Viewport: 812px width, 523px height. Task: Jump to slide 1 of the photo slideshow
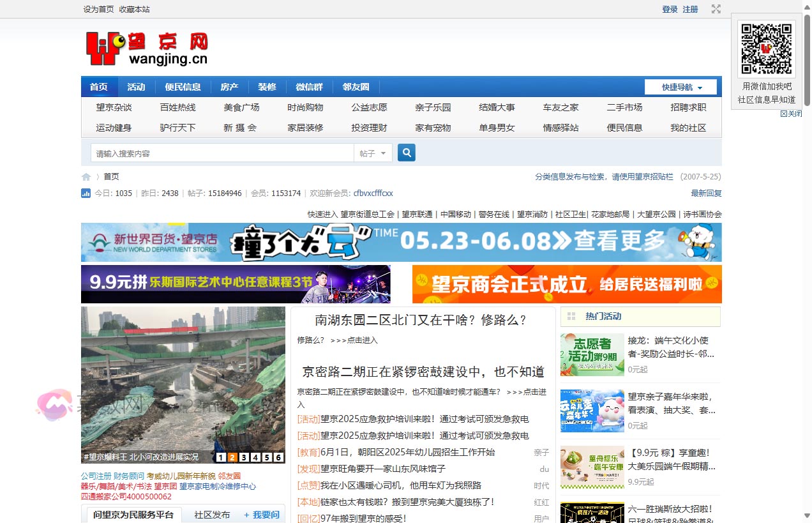221,457
